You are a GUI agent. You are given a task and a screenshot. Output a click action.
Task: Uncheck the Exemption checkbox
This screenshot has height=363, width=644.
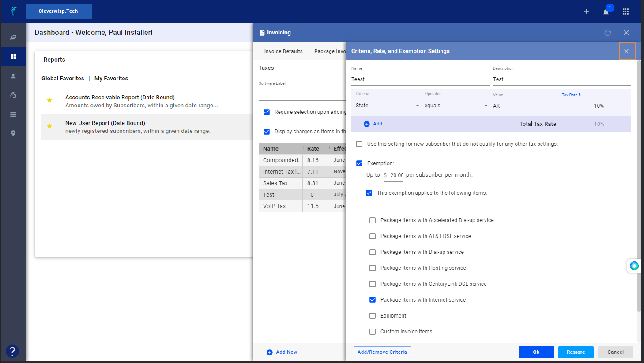click(x=359, y=163)
